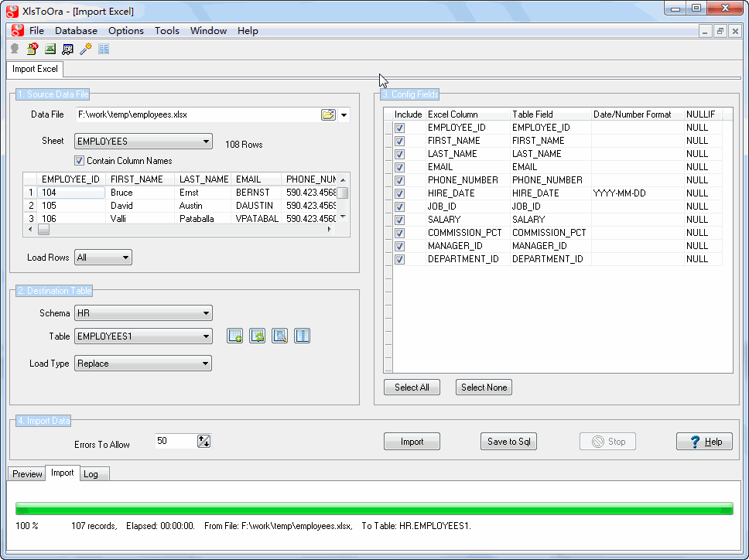This screenshot has width=749, height=560.
Task: Open the Table dropdown showing EMPLOYEES1
Action: click(x=143, y=336)
